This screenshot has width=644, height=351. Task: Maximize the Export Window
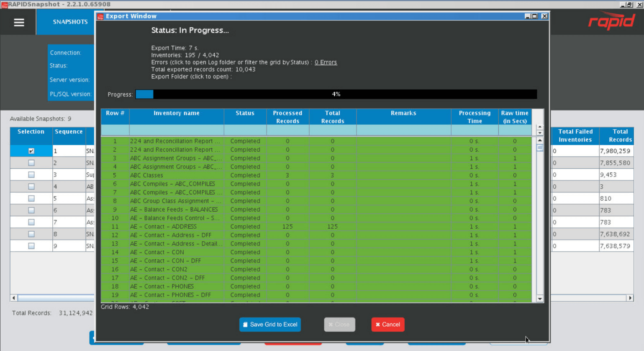[534, 16]
